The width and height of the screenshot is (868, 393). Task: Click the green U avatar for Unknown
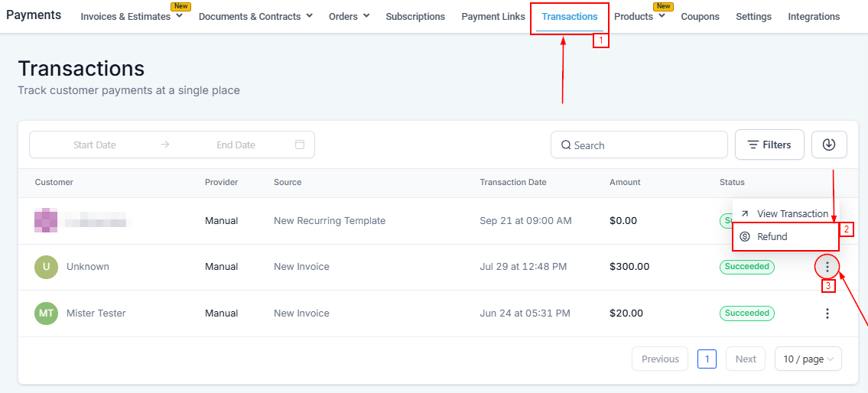pyautogui.click(x=46, y=267)
